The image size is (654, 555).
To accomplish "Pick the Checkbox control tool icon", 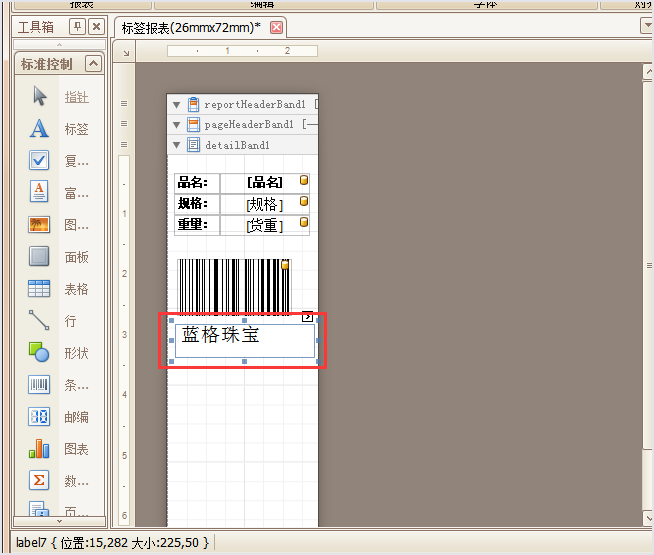I will click(x=39, y=160).
